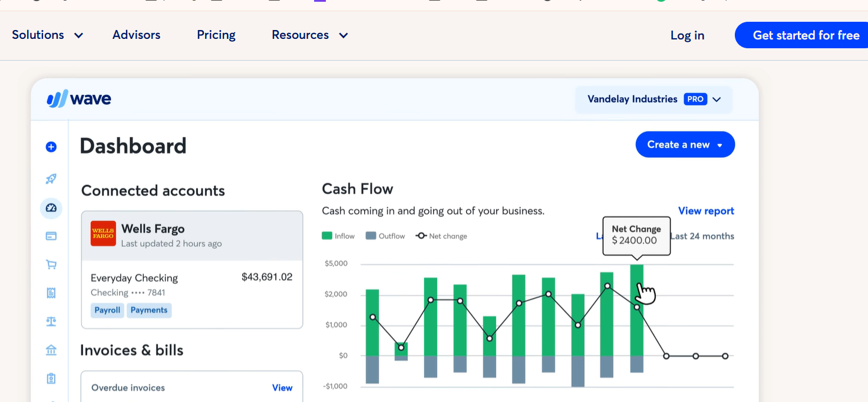
Task: Click the Log in link
Action: coord(687,35)
